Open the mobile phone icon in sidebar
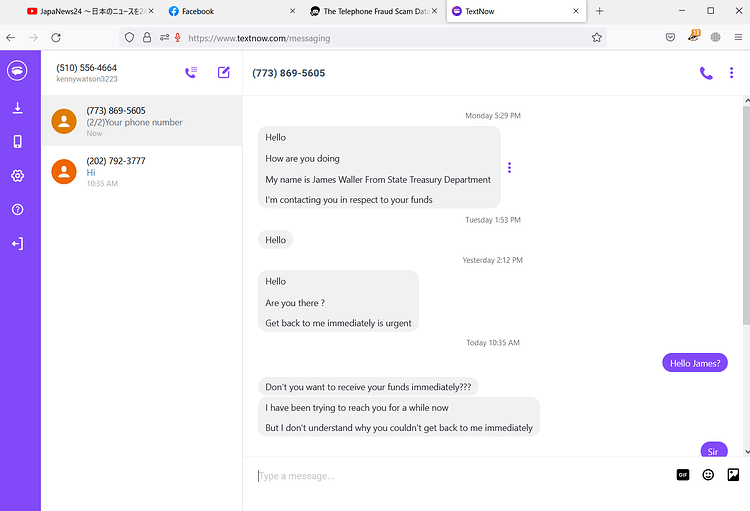Image resolution: width=750 pixels, height=511 pixels. tap(17, 142)
